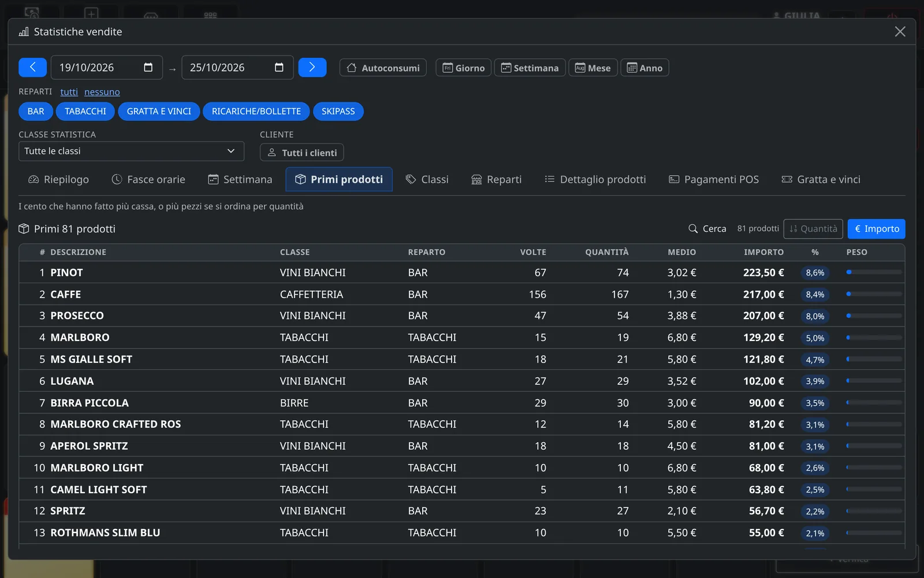Switch to Fasce orarie tab
The height and width of the screenshot is (578, 924).
point(148,180)
